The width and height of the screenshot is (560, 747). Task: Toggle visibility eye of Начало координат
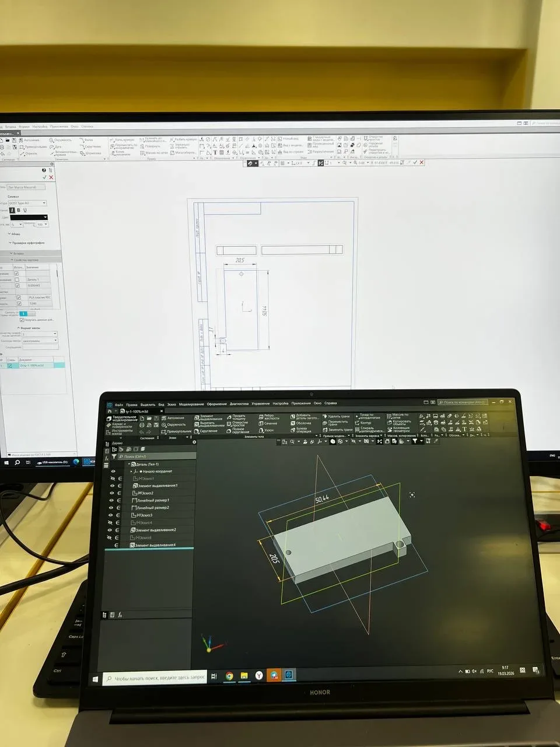[x=113, y=471]
